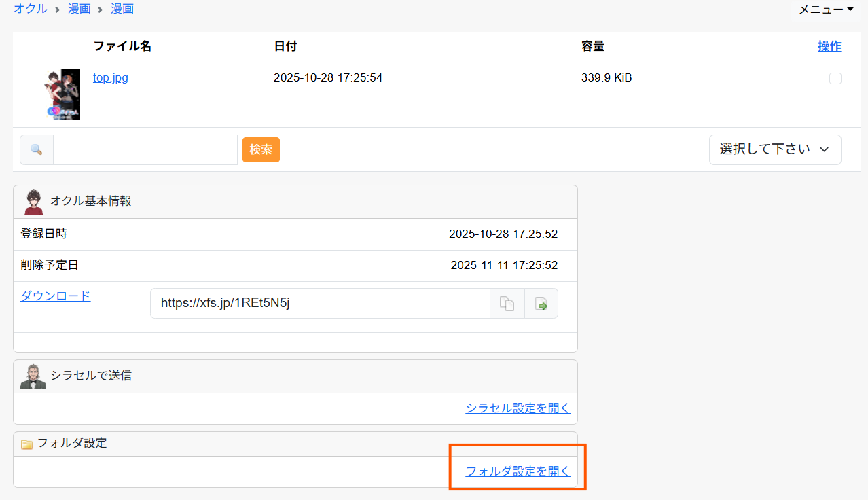The width and height of the screenshot is (868, 500).
Task: Go to the オクル breadcrumb
Action: pos(31,9)
